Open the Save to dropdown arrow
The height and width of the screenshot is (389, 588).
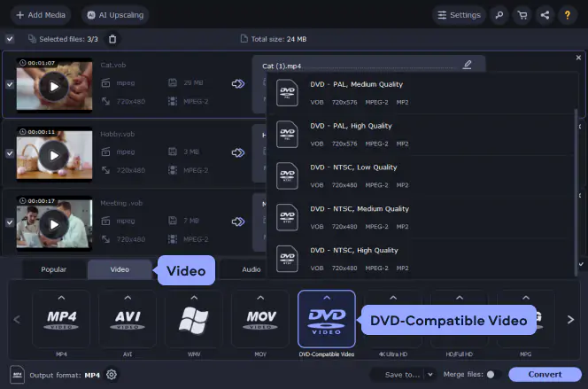[430, 374]
